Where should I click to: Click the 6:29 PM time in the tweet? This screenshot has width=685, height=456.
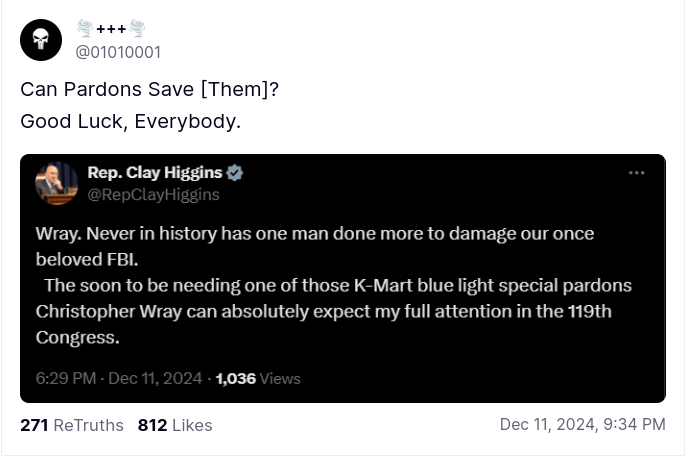(66, 378)
